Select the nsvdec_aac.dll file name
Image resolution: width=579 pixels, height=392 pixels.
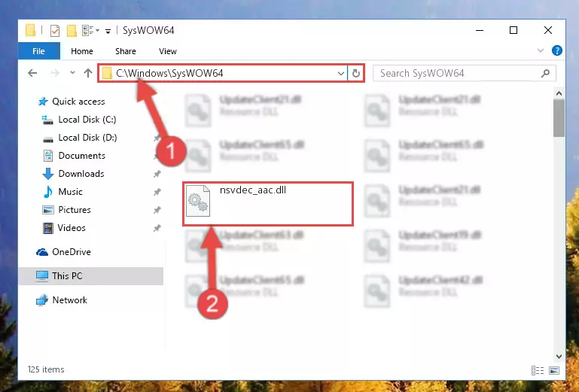[253, 190]
